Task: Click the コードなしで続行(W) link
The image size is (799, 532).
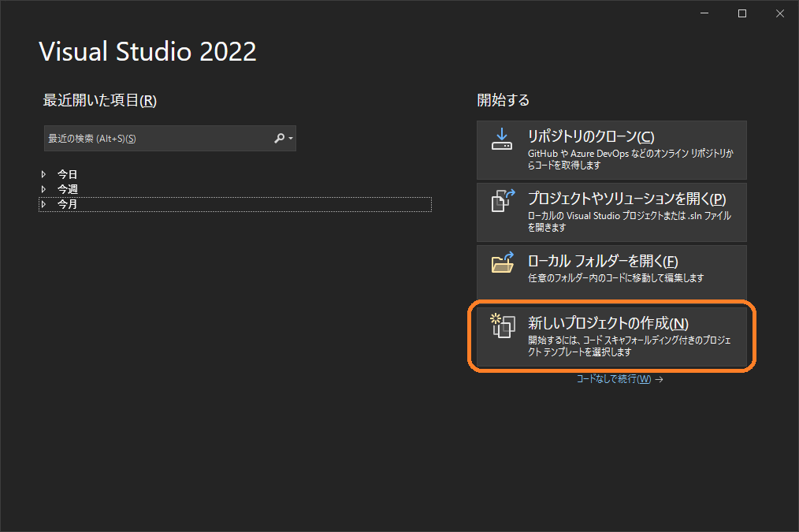Action: [x=614, y=378]
